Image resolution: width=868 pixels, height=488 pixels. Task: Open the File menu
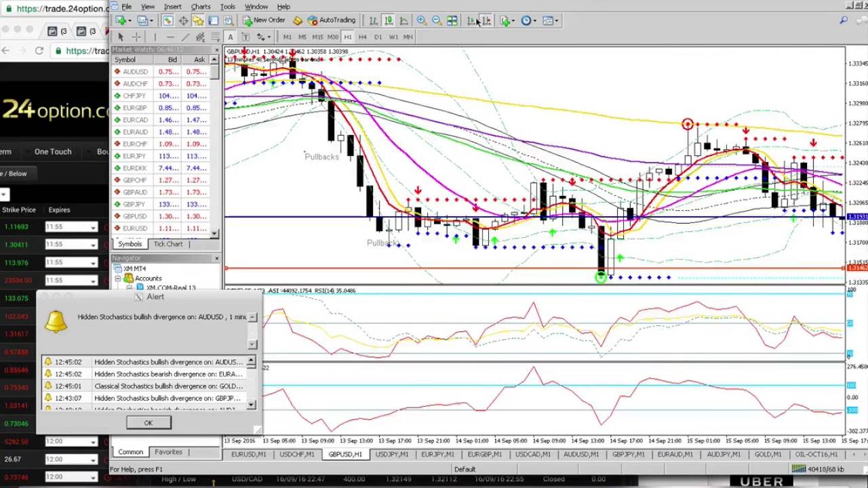click(x=127, y=7)
